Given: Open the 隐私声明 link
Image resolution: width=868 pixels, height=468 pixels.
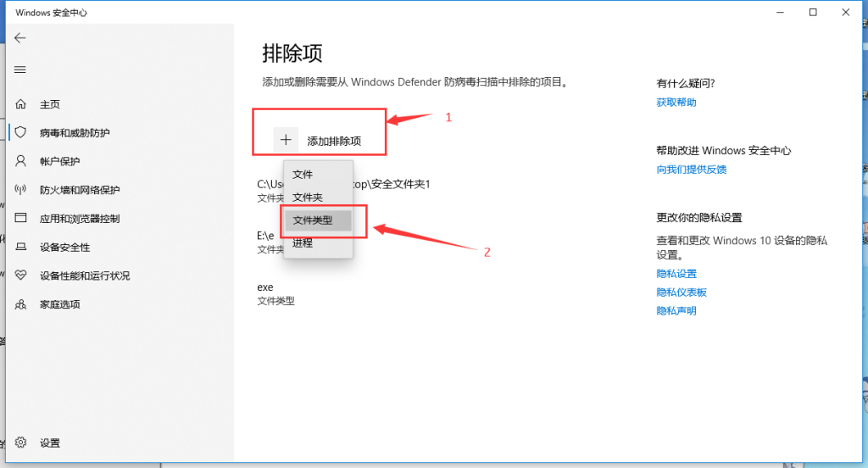Looking at the screenshot, I should tap(676, 310).
